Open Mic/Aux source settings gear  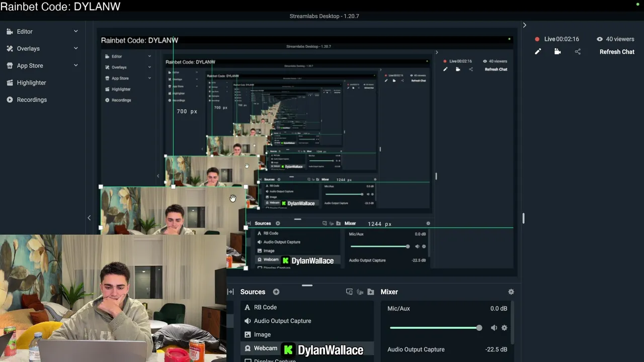[504, 328]
